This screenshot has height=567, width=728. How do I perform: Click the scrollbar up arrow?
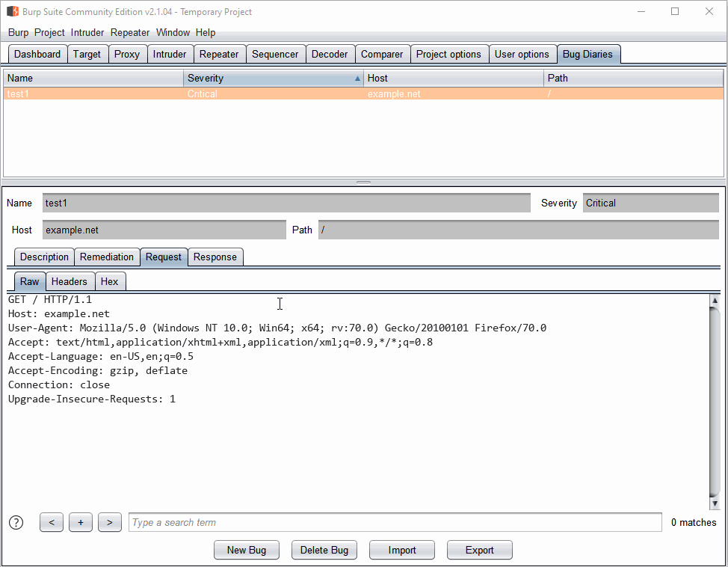point(715,300)
